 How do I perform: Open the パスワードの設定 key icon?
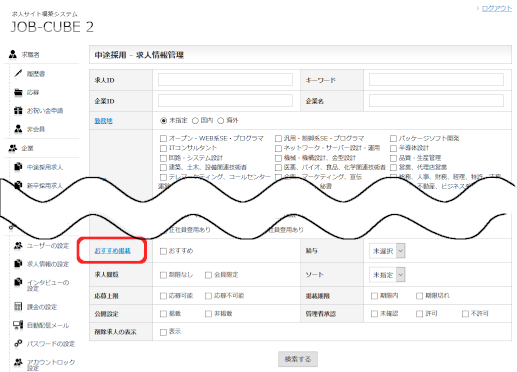click(x=18, y=343)
